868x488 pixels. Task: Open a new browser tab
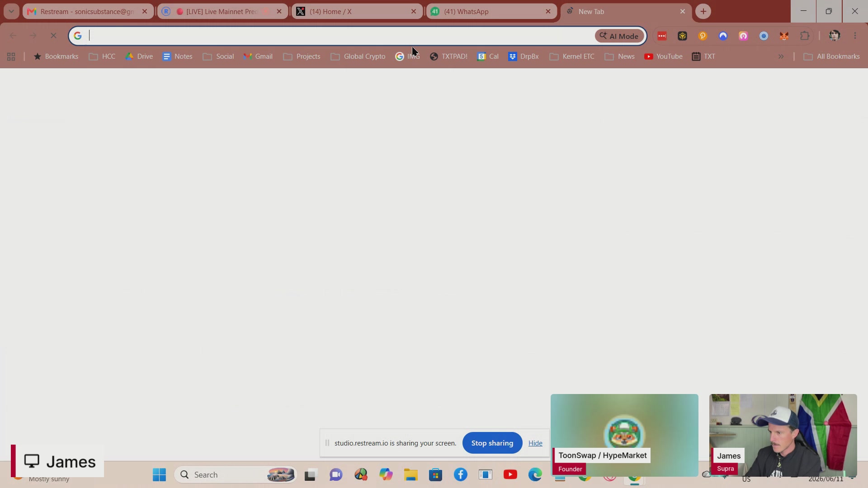point(703,11)
